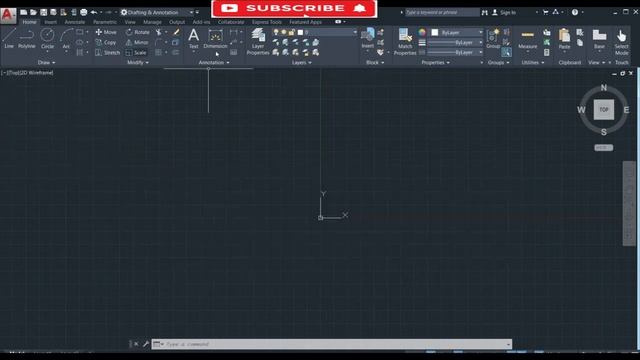The image size is (640, 360).
Task: Click the Save icon in quick access toolbar
Action: click(x=43, y=12)
